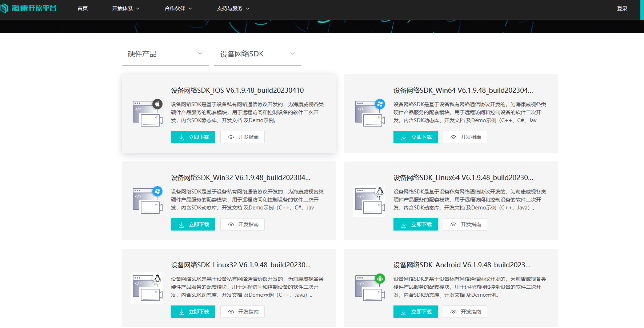The image size is (644, 328).
Task: Click the 登录 login link
Action: pos(622,8)
